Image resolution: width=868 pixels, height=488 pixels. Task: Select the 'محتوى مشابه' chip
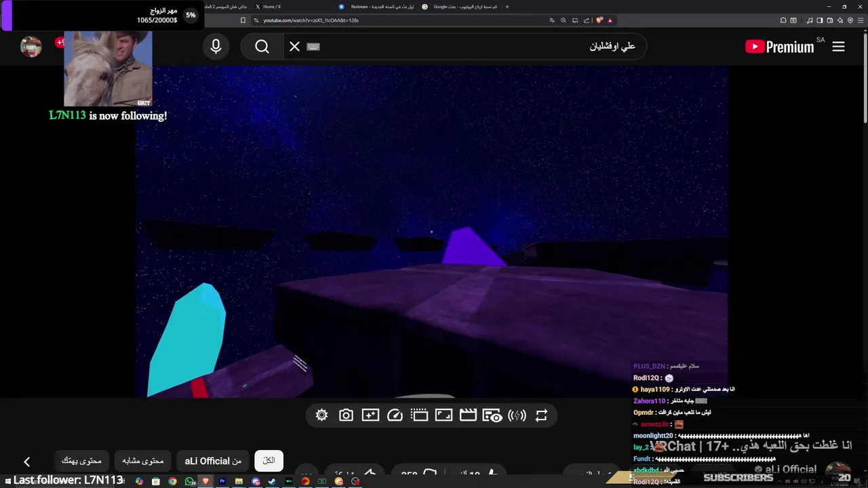coord(143,461)
